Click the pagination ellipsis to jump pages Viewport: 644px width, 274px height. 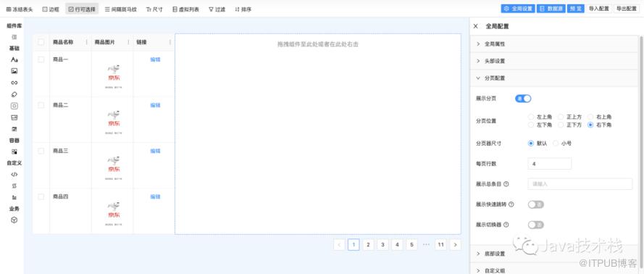coord(426,245)
